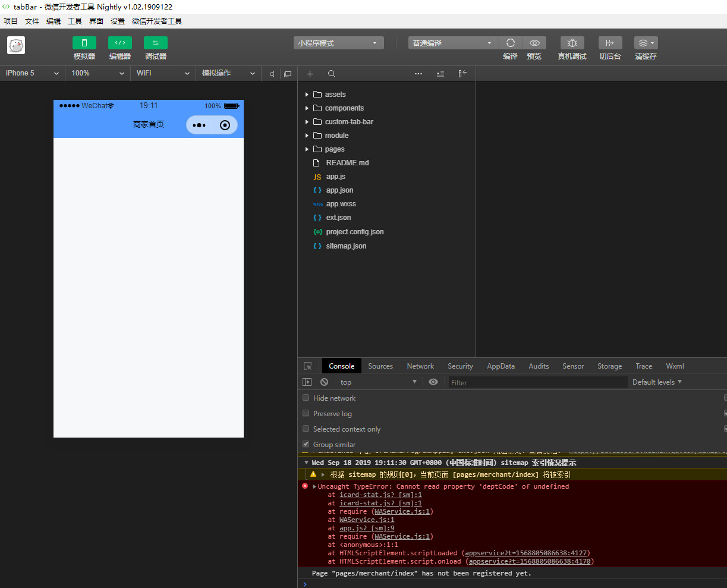
Task: Search files with magnifier icon
Action: point(332,74)
